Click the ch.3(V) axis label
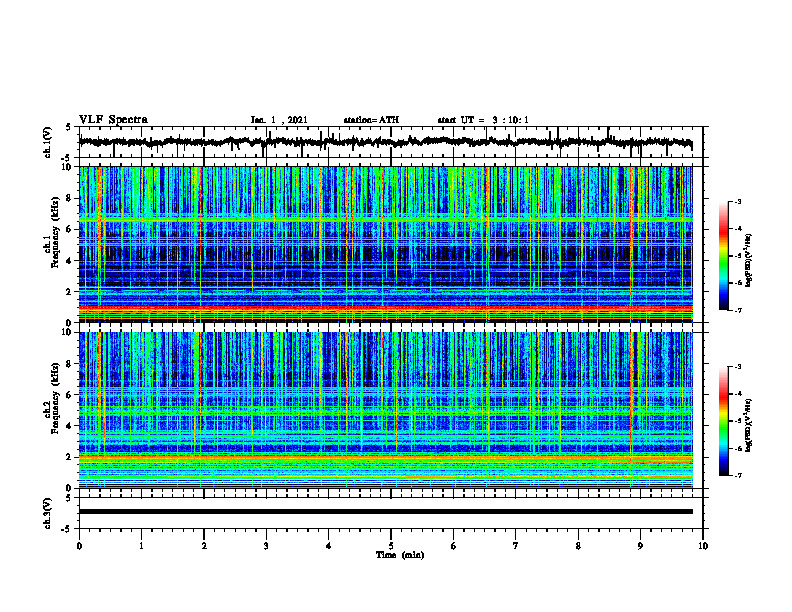This screenshot has height=612, width=792. click(48, 513)
